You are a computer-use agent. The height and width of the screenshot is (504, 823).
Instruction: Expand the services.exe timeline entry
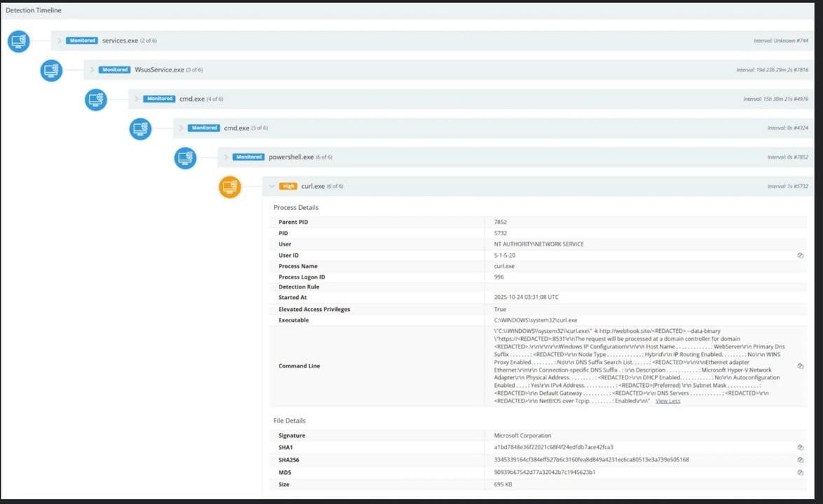[60, 41]
